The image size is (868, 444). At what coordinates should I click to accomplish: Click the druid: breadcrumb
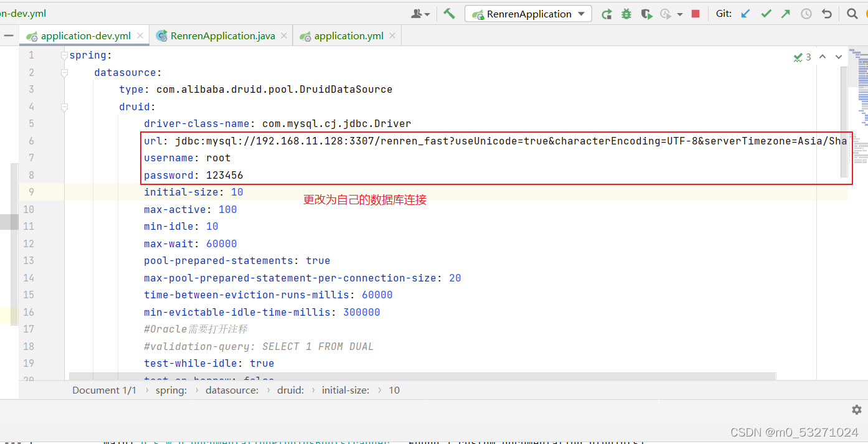[x=291, y=390]
